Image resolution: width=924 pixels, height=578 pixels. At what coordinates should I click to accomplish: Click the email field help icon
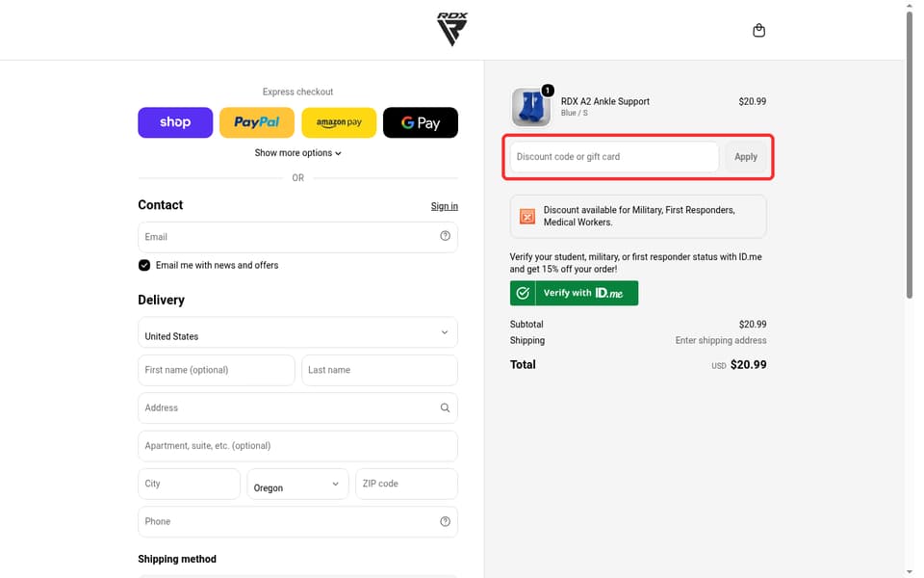coord(445,236)
